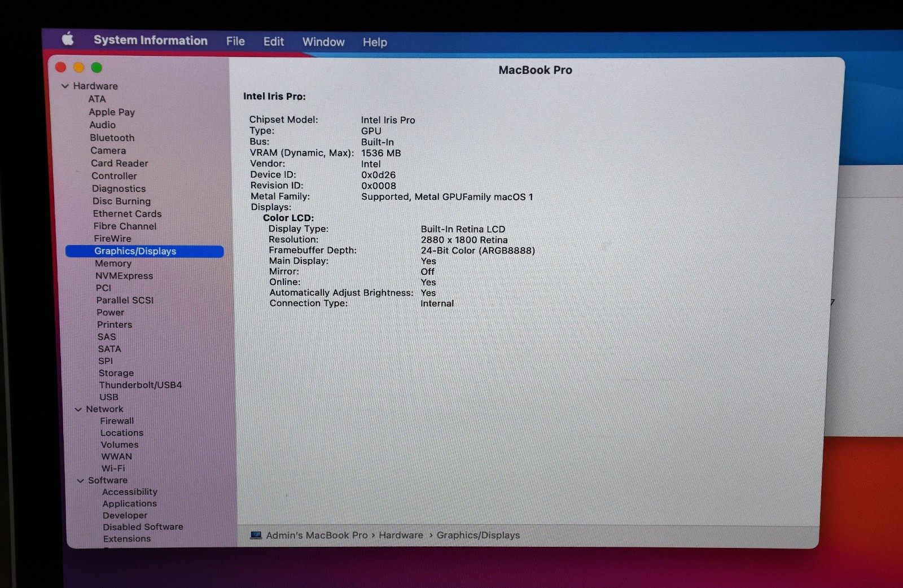Click Graphics/Displays in the path bar

point(478,535)
